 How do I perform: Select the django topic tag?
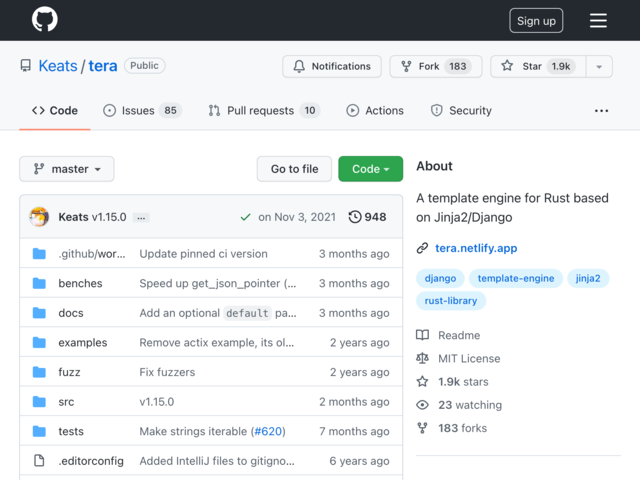coord(440,278)
